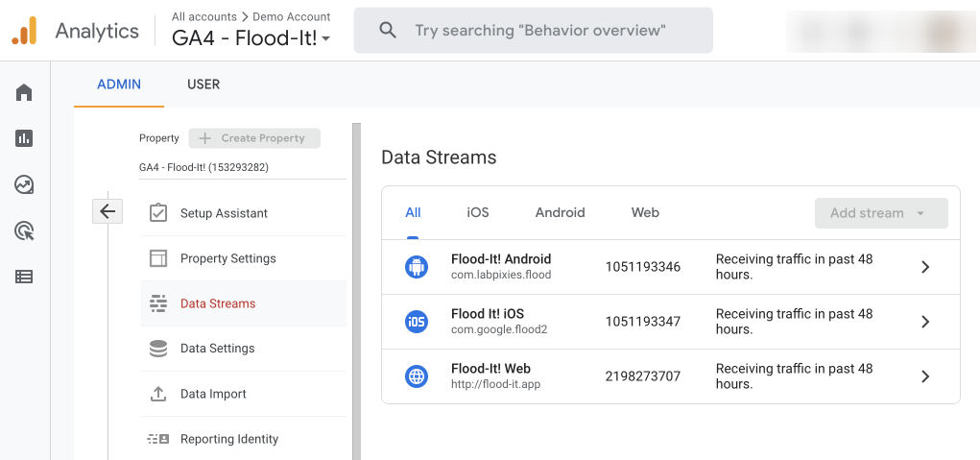This screenshot has width=980, height=460.
Task: Click the Analytics product name
Action: tap(97, 31)
